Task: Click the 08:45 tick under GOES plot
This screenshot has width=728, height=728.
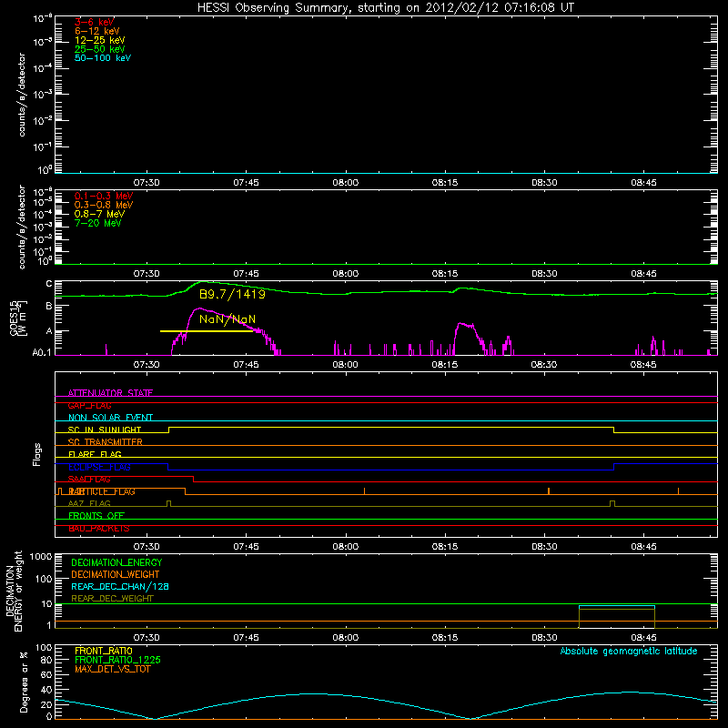Action: (x=643, y=365)
